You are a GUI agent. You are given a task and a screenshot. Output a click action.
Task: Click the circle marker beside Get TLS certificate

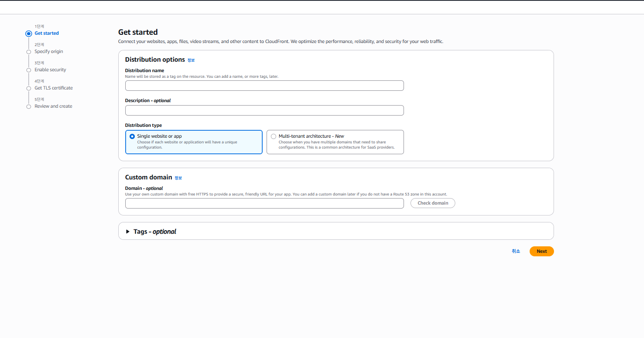coord(29,88)
